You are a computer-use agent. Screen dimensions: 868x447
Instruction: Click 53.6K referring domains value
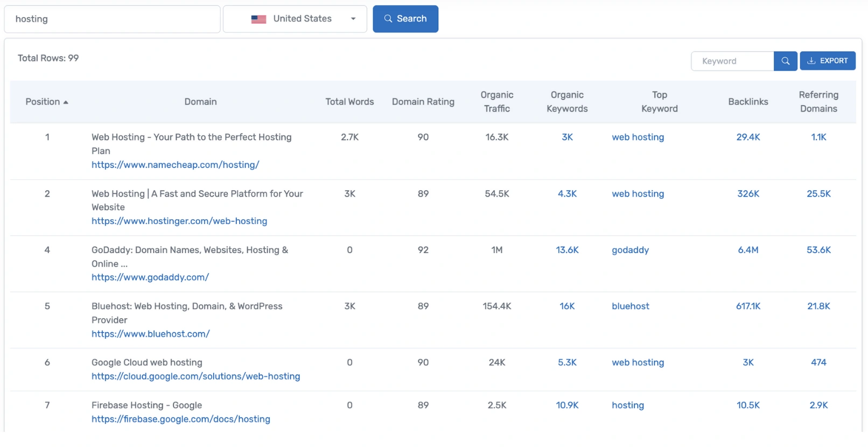click(x=818, y=250)
